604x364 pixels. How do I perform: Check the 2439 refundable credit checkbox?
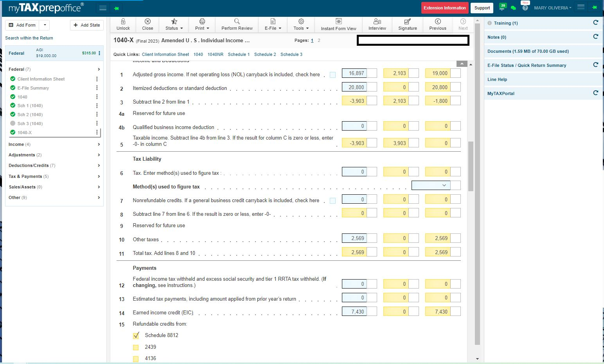(136, 347)
